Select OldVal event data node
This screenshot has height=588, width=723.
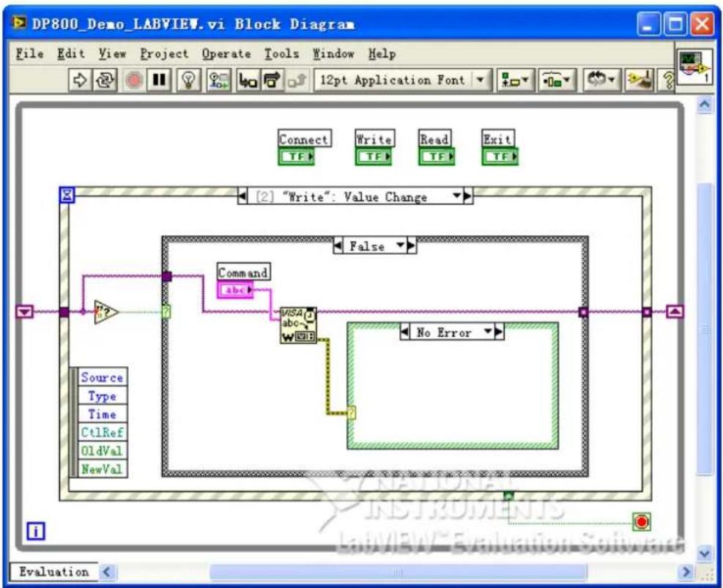tap(102, 450)
